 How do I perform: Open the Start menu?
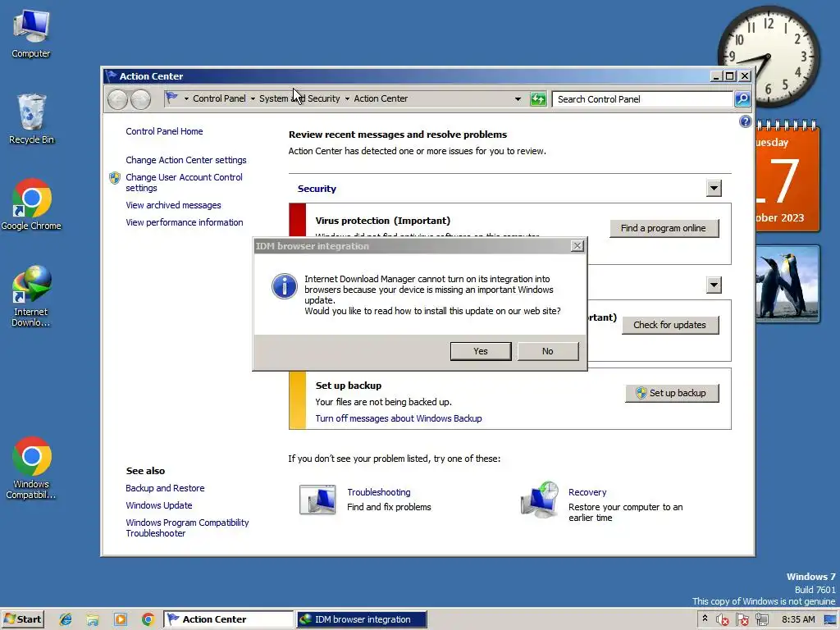tap(23, 619)
